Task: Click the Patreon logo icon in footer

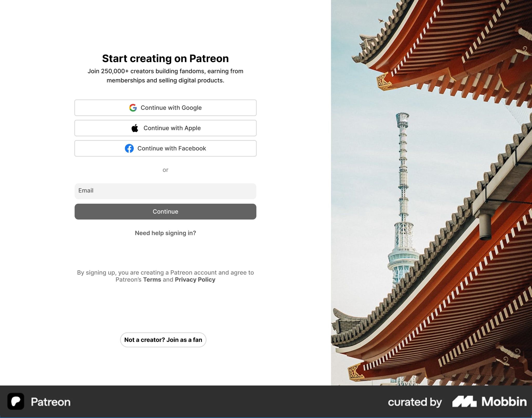Action: click(x=16, y=401)
